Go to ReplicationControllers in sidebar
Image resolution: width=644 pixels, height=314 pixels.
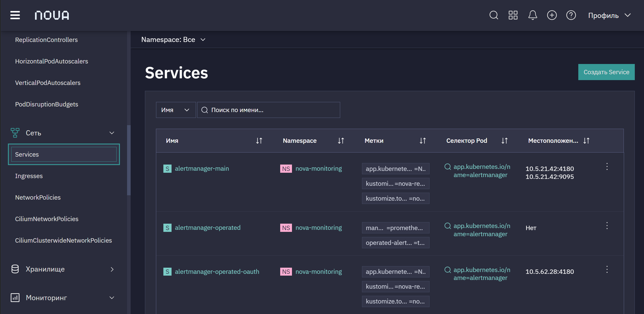click(x=46, y=40)
